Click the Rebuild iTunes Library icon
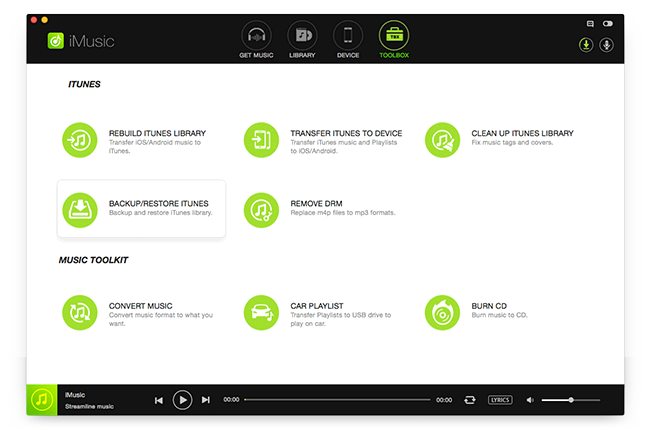This screenshot has height=430, width=650. point(80,140)
